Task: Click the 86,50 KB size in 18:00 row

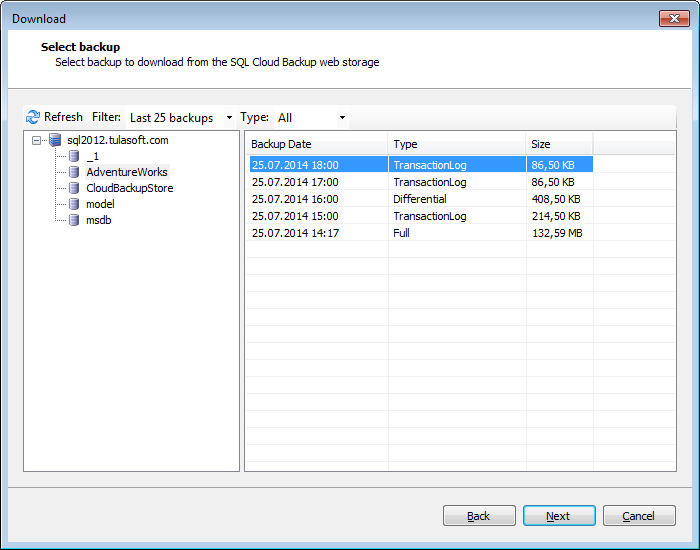Action: pos(553,165)
